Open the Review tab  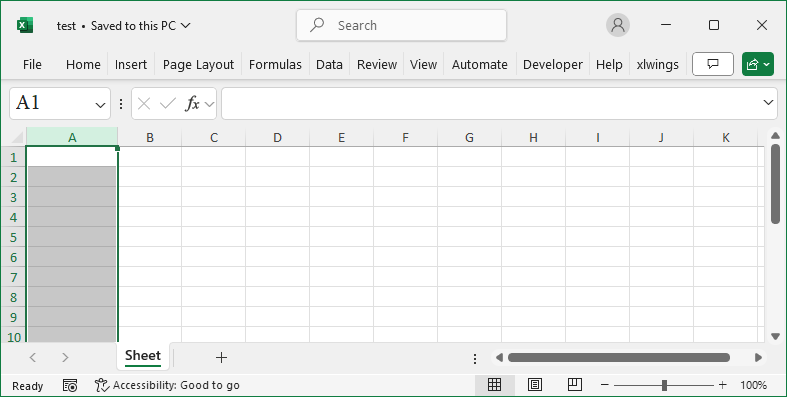377,65
